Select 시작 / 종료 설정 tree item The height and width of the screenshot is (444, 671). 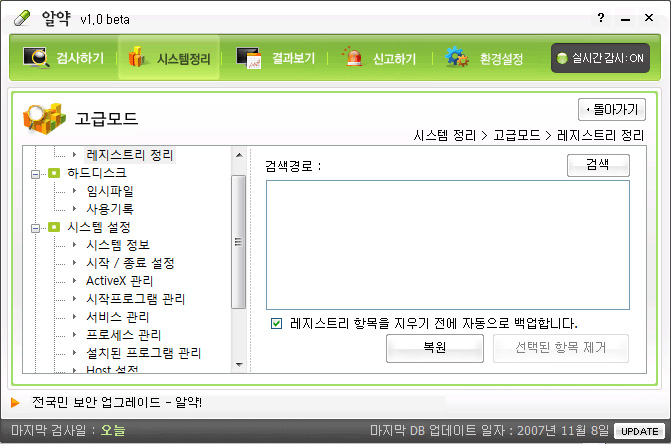[x=130, y=263]
